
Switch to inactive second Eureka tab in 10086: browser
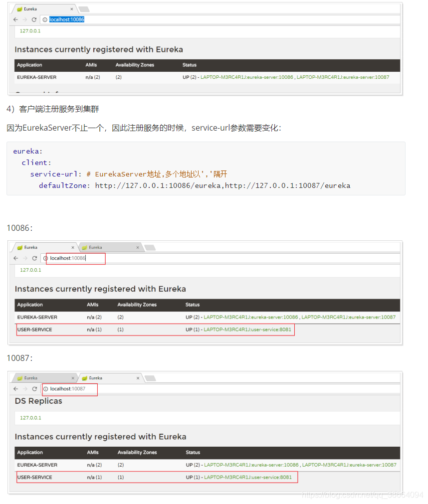(110, 247)
